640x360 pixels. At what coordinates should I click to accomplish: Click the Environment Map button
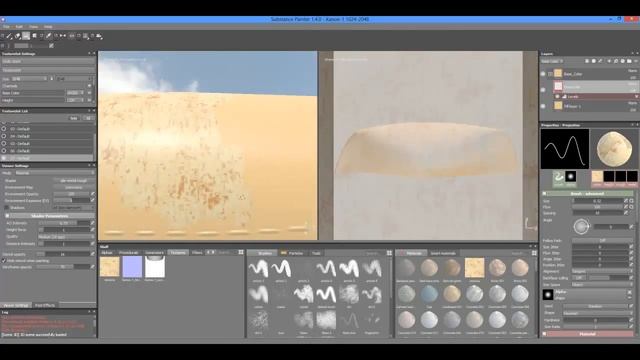coord(73,187)
